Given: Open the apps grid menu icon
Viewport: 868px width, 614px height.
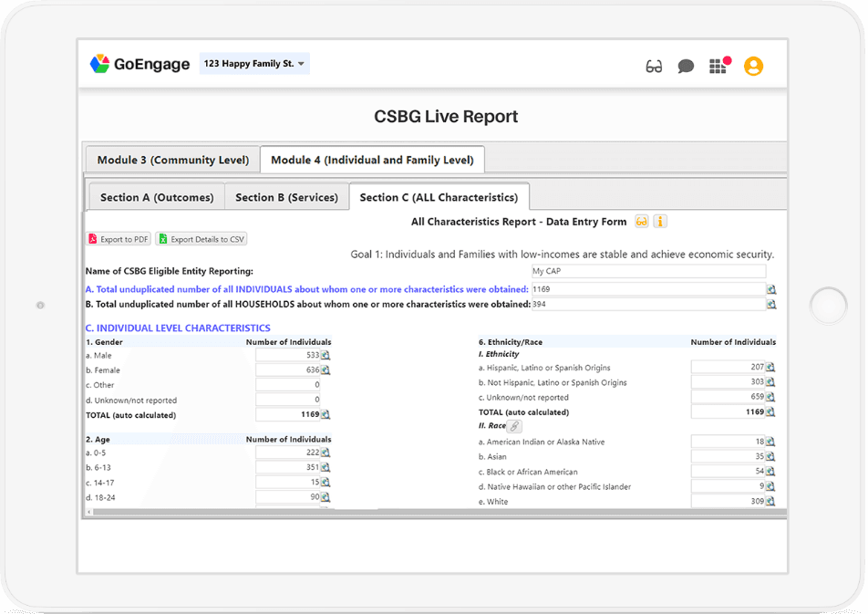Looking at the screenshot, I should click(x=718, y=67).
